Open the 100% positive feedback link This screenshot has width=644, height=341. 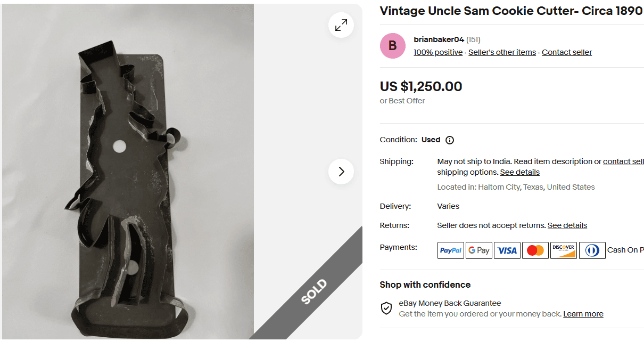437,52
